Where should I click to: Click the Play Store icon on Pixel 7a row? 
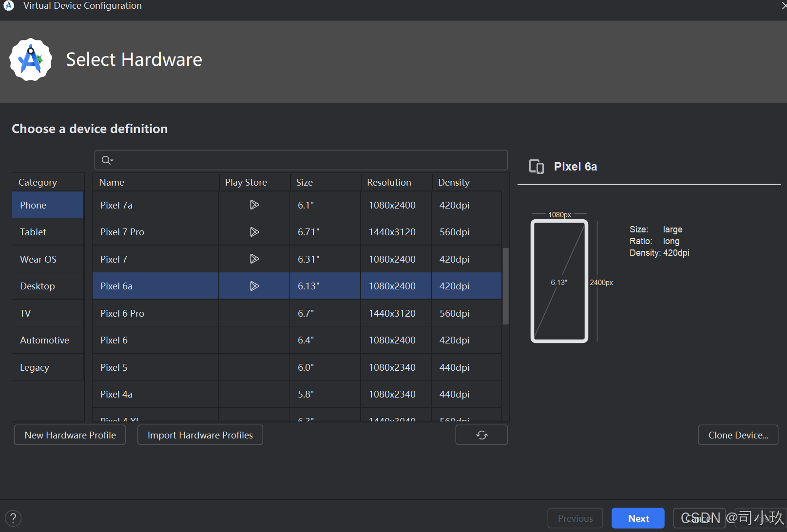(x=254, y=205)
